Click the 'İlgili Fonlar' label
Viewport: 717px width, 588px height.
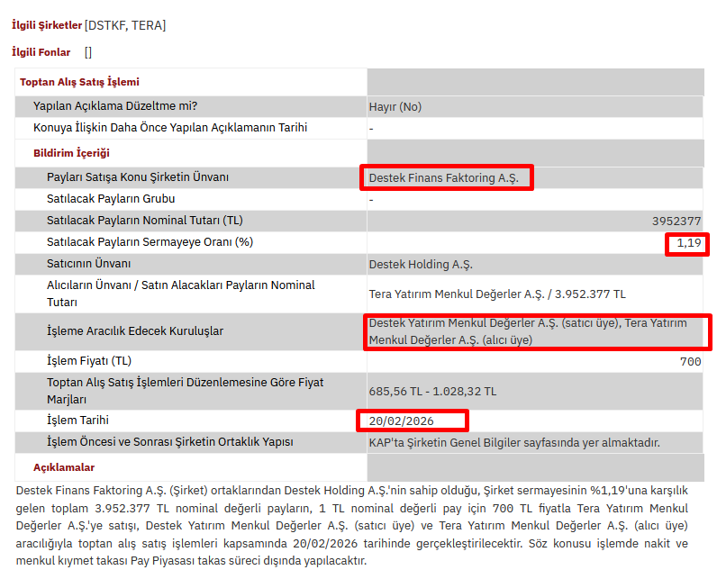click(x=41, y=52)
